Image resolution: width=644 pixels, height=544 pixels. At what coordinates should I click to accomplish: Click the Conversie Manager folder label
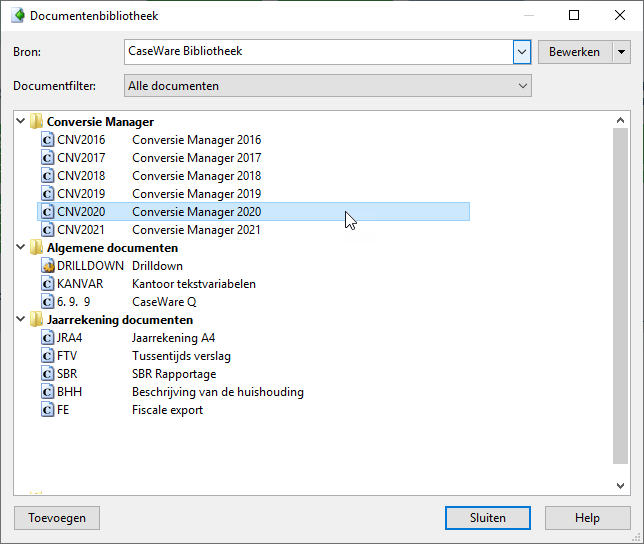click(100, 122)
